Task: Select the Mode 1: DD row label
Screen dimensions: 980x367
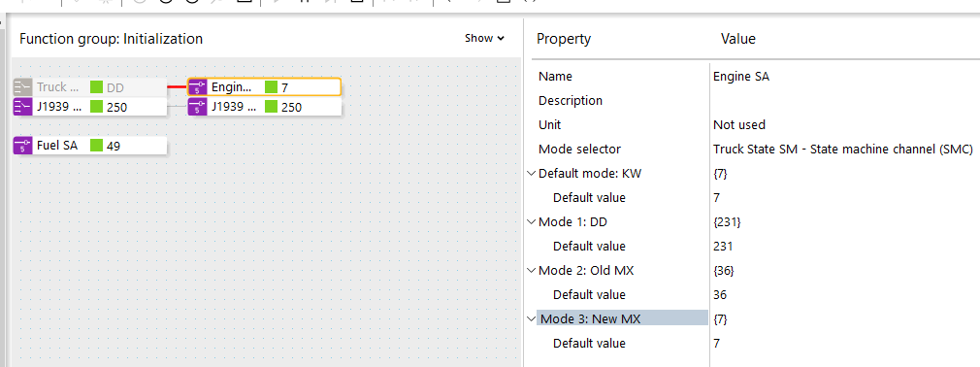Action: (x=573, y=222)
